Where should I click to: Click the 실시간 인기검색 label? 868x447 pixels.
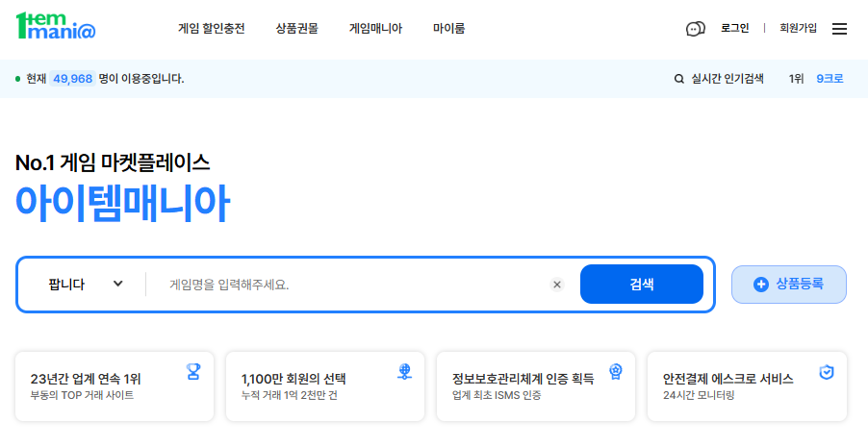(x=728, y=79)
